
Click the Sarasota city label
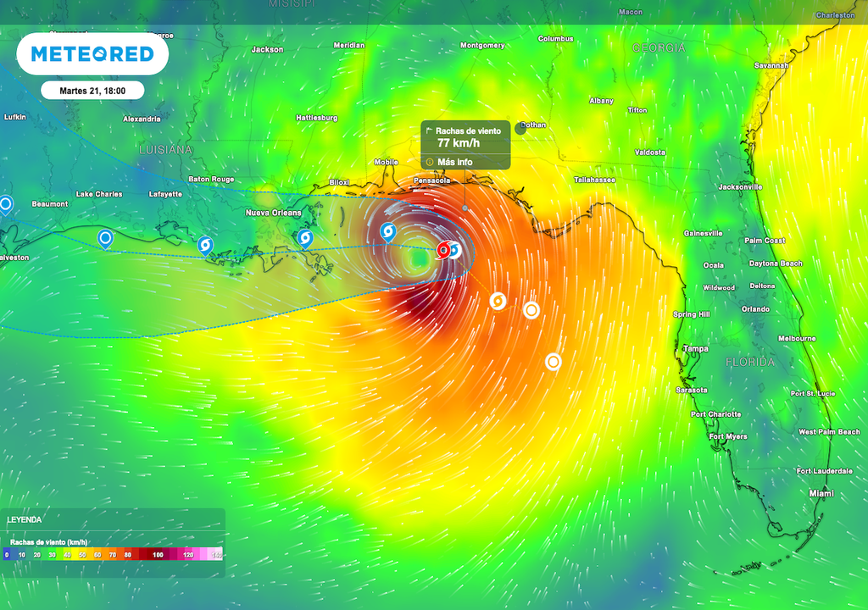point(692,391)
